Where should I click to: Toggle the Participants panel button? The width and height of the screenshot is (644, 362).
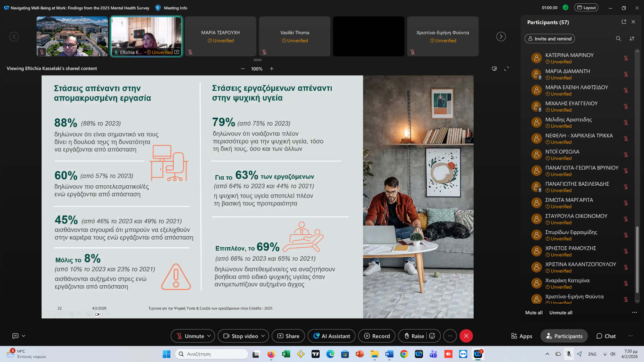pyautogui.click(x=564, y=336)
